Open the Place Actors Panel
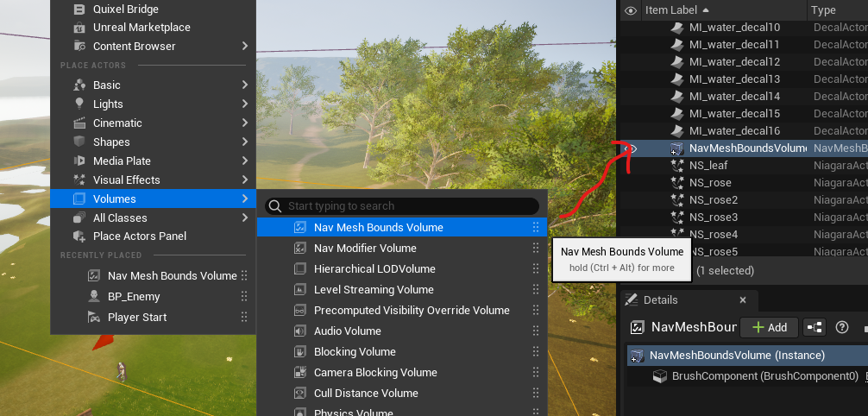 point(153,236)
